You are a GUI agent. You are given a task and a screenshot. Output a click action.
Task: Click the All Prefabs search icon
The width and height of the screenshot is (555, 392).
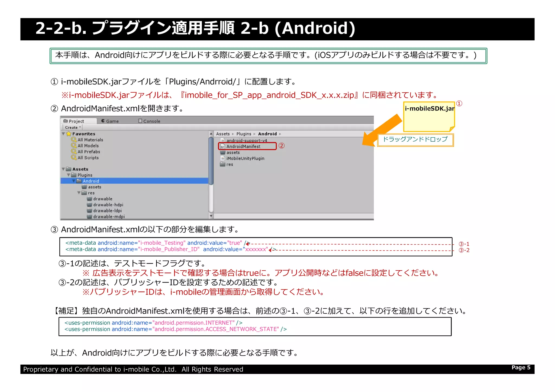pyautogui.click(x=74, y=151)
